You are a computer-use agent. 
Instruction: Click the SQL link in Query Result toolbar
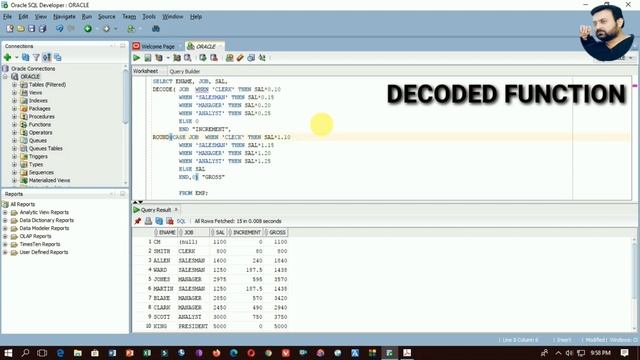click(181, 221)
